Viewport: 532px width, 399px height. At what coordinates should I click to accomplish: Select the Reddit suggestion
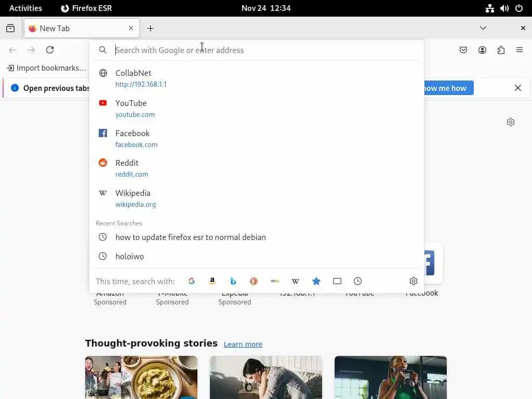[x=256, y=168]
